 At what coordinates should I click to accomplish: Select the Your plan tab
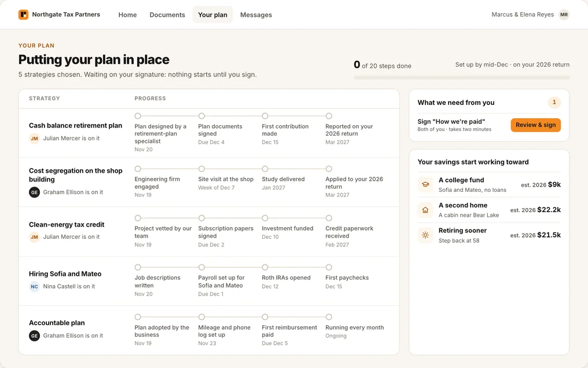click(x=212, y=14)
